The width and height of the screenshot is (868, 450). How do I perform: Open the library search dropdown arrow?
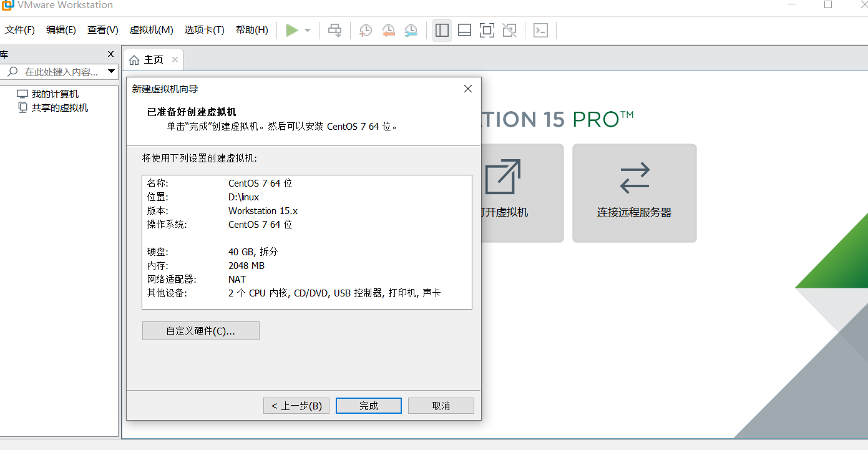click(x=111, y=72)
